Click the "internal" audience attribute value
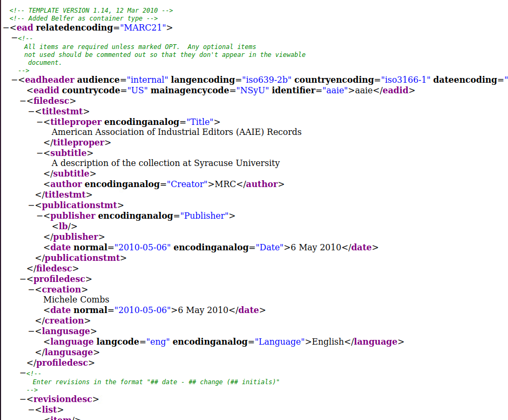 click(148, 80)
